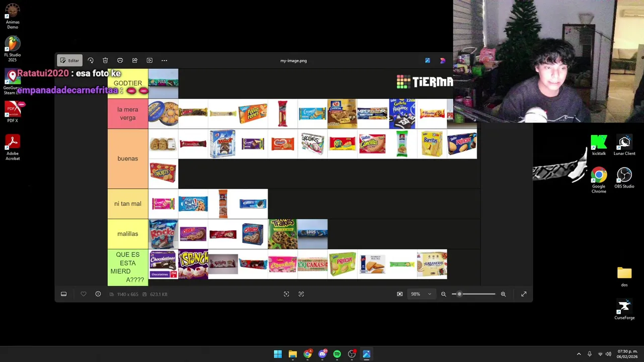Click the my-image.png file name title
Viewport: 644px width, 362px height.
click(293, 61)
